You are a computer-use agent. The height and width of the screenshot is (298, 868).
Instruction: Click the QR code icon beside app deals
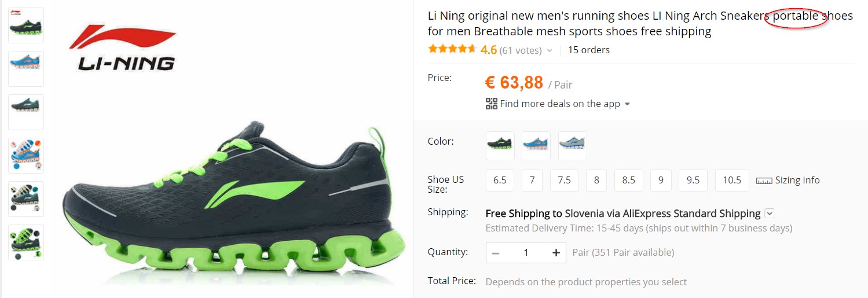click(x=492, y=104)
